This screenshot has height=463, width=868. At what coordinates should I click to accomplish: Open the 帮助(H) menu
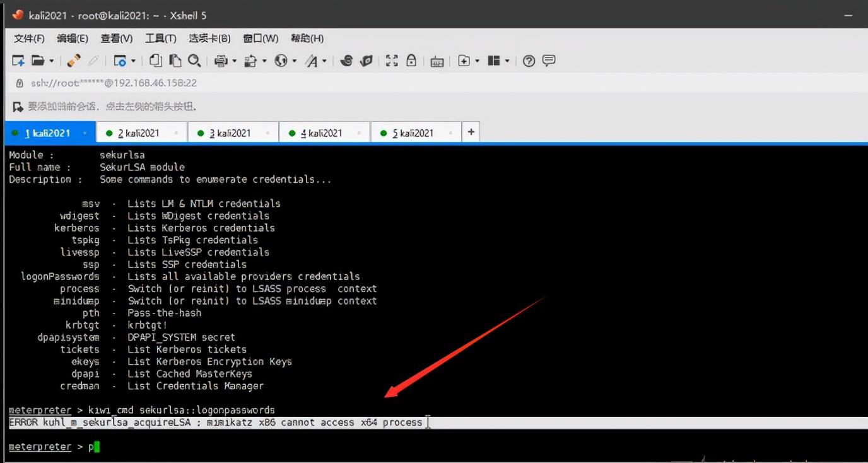tap(307, 38)
